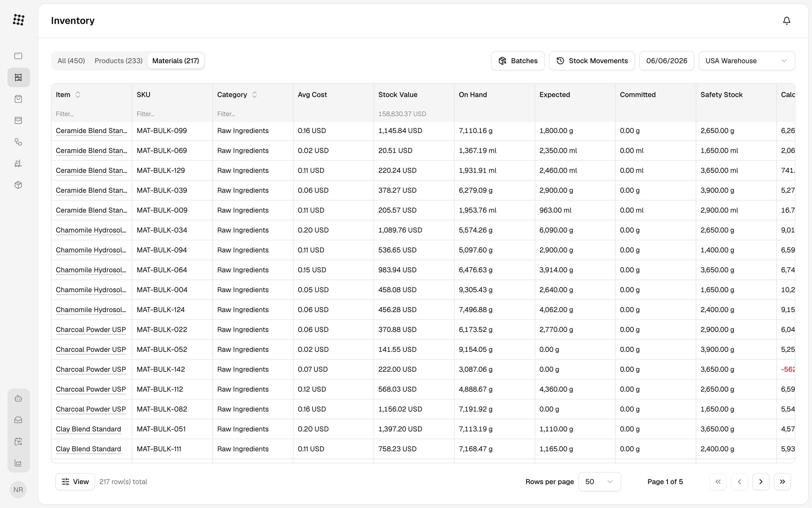This screenshot has width=812, height=508.
Task: Open the package box sidebar icon
Action: coord(19,185)
